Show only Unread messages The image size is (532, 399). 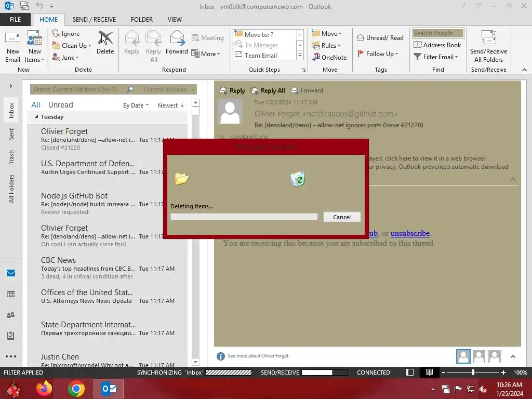click(x=60, y=105)
